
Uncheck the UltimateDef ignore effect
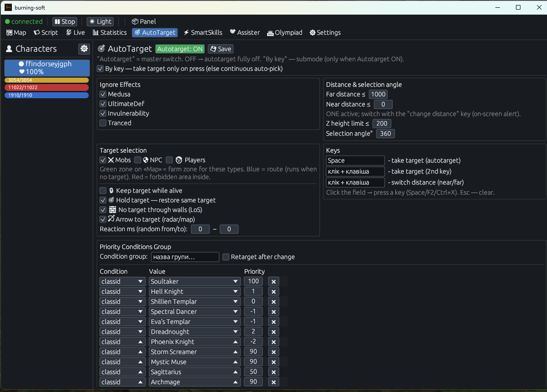(103, 104)
